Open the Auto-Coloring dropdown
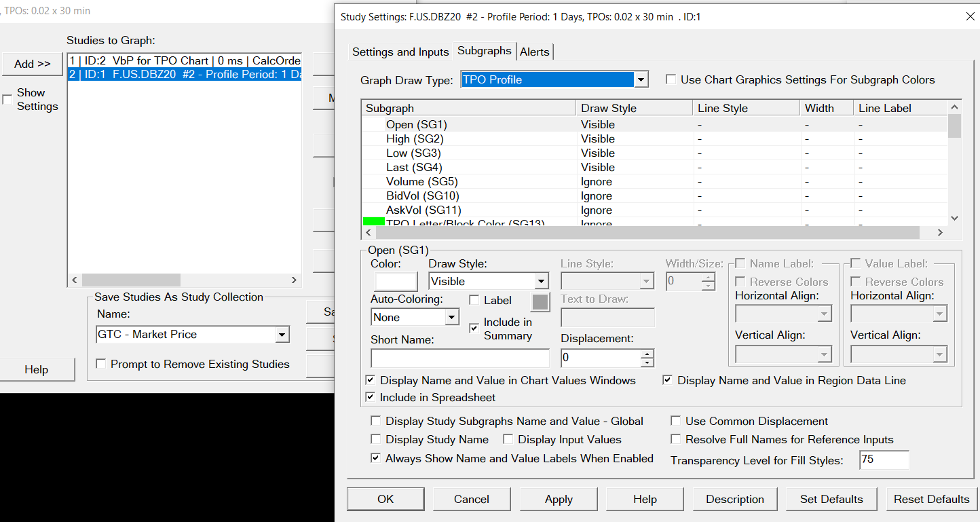This screenshot has height=522, width=980. (x=452, y=317)
